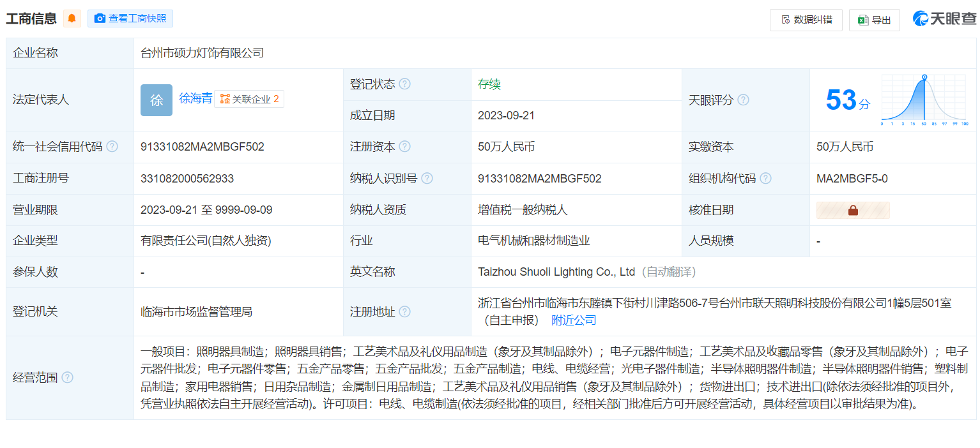980x448 pixels.
Task: Click 电气机械和器材制造业 industry value
Action: (x=534, y=241)
